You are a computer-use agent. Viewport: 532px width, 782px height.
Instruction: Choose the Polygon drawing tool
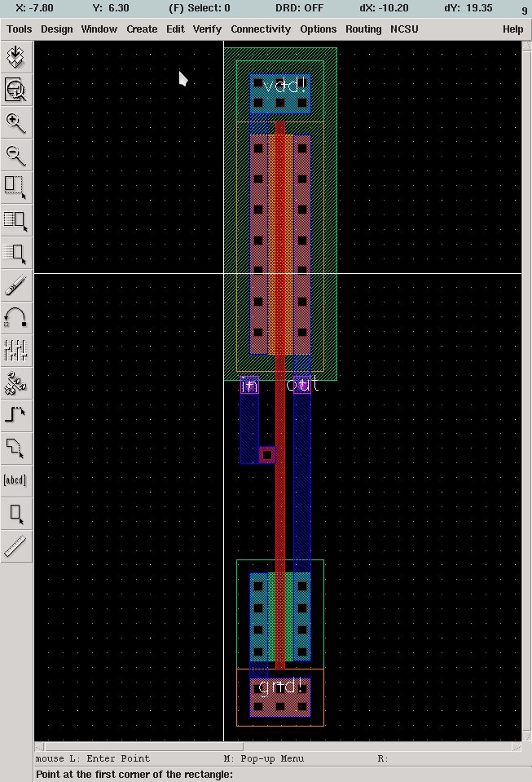tap(16, 448)
